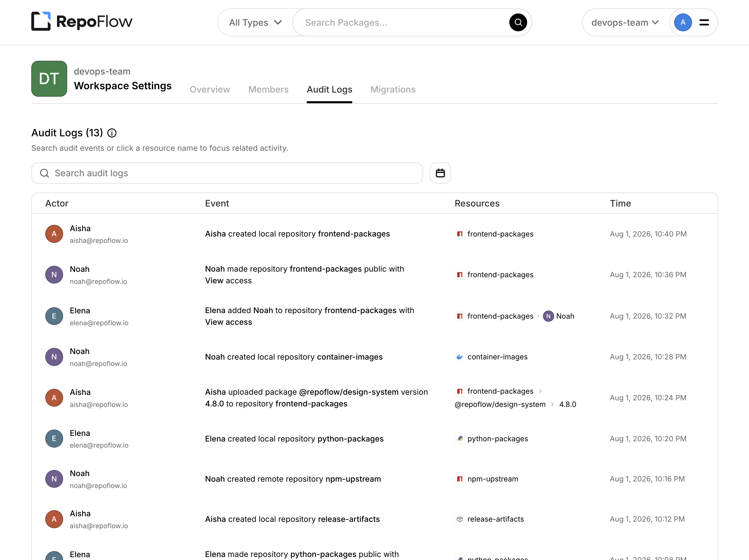Click Noah's avatar in the 10:36 PM row
The image size is (749, 560).
pyautogui.click(x=54, y=275)
